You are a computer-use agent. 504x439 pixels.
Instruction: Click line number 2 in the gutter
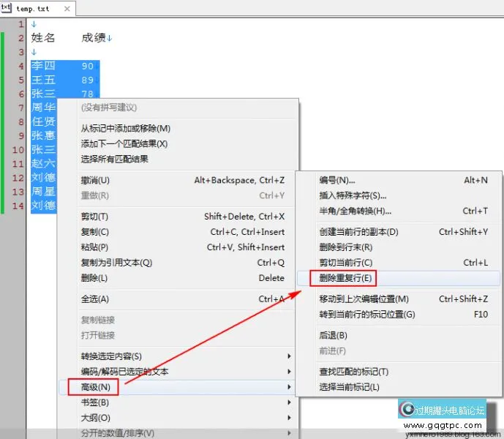tap(21, 38)
